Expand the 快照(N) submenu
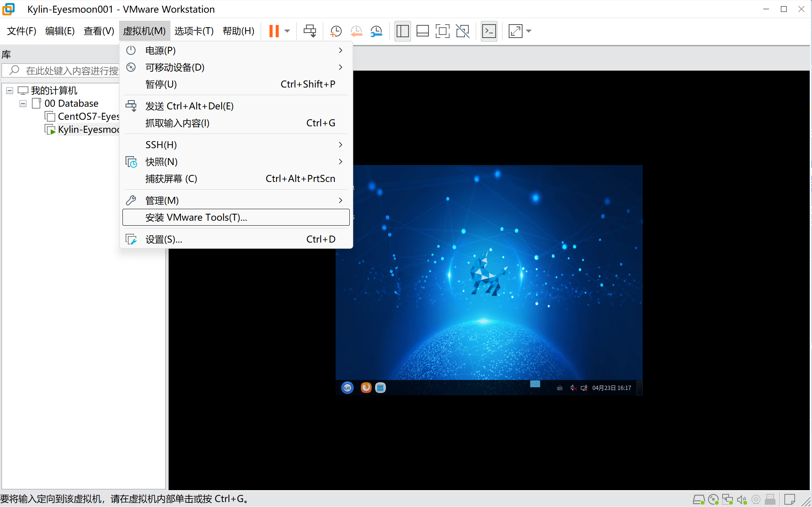Image resolution: width=812 pixels, height=507 pixels. [236, 162]
